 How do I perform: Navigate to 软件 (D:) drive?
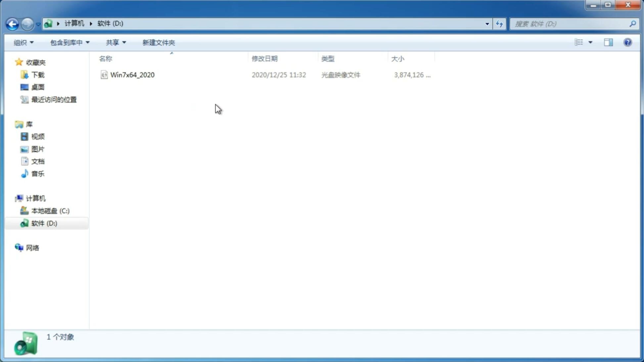(44, 223)
